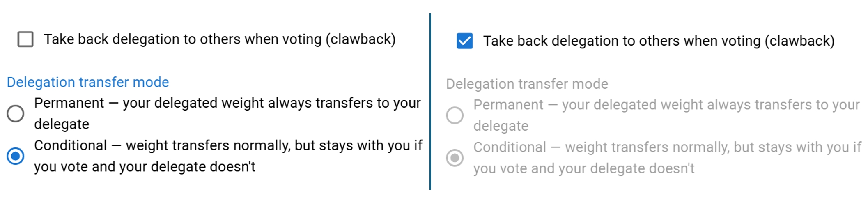Click '(clawback)' in the unchecked checkbox label
Screen dimensions: 868x198
(361, 39)
